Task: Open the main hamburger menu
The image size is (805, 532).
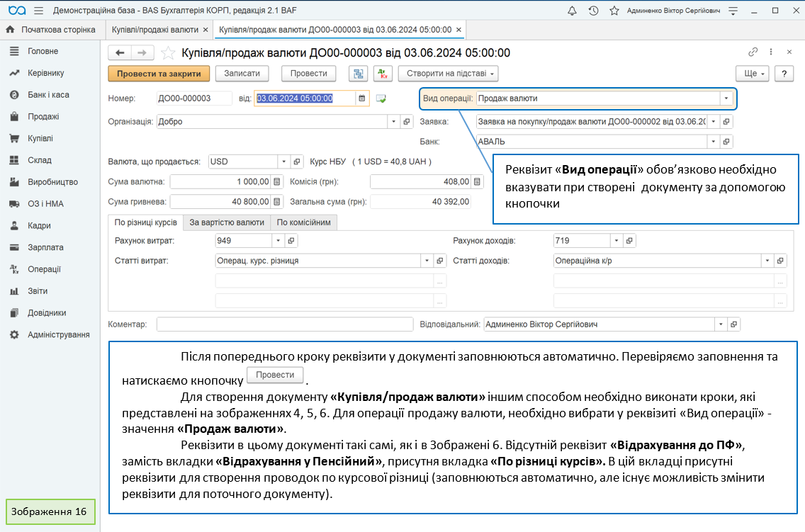Action: pyautogui.click(x=38, y=11)
